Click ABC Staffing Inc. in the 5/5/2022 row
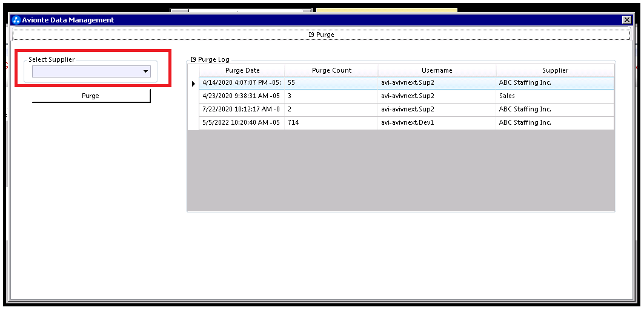 click(x=556, y=123)
